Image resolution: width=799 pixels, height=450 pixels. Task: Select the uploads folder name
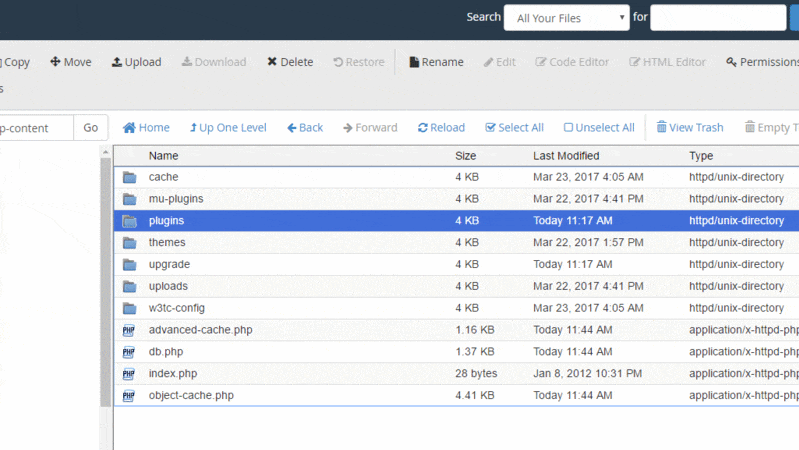coord(168,286)
